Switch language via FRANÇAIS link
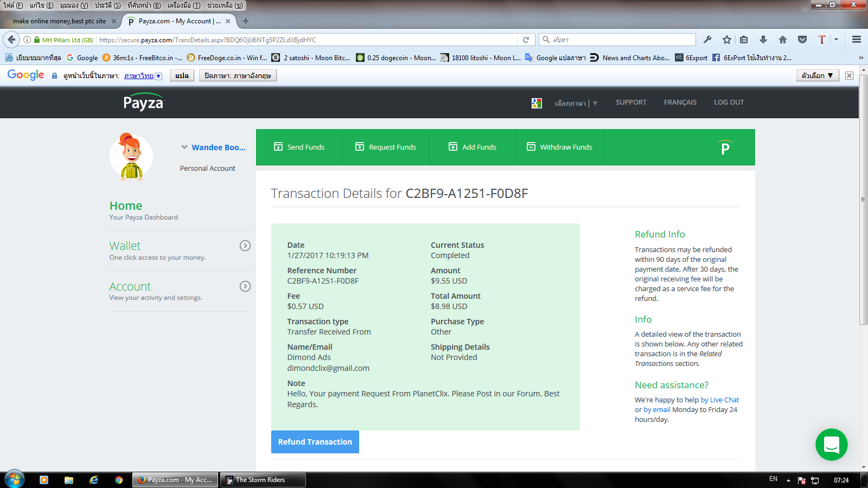Image resolution: width=868 pixels, height=488 pixels. (680, 102)
